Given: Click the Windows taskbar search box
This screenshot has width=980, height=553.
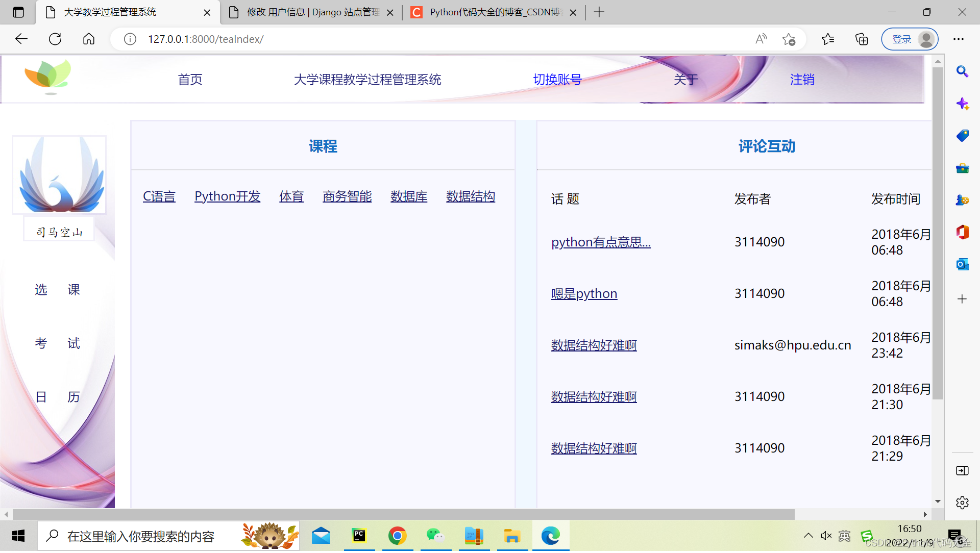Looking at the screenshot, I should 140,536.
